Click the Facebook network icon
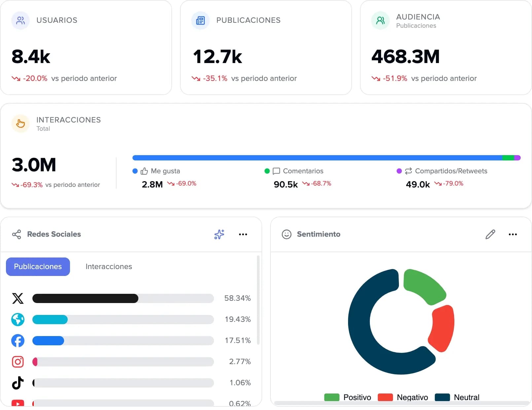Screen dimensions: 532x410 click(x=18, y=341)
